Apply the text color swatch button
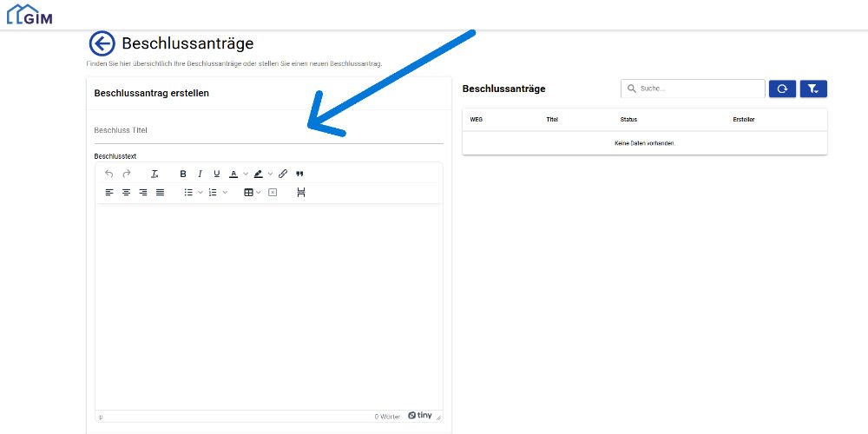 [x=233, y=174]
